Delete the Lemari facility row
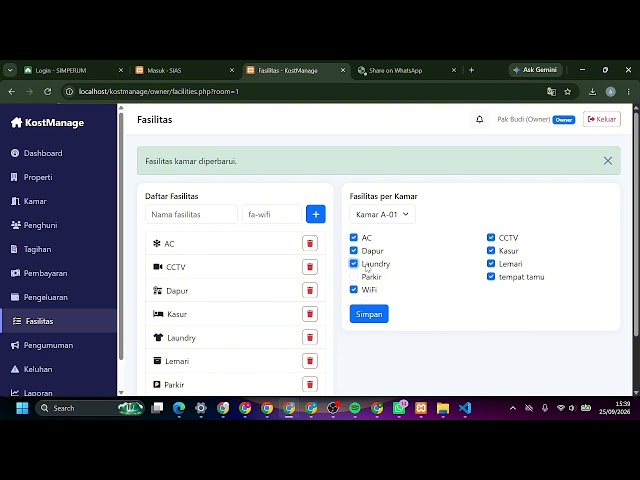This screenshot has width=640, height=480. coord(310,360)
